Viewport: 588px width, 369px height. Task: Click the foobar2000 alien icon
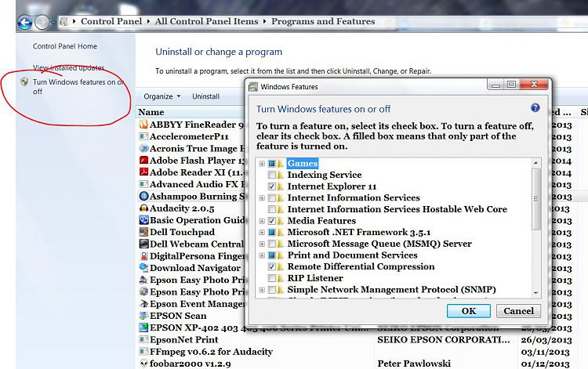point(143,364)
